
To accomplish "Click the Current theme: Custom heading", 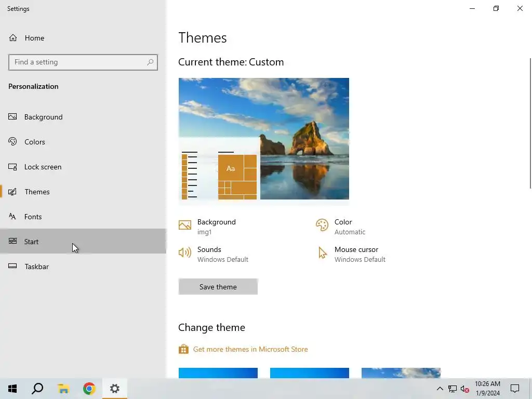I will click(231, 62).
